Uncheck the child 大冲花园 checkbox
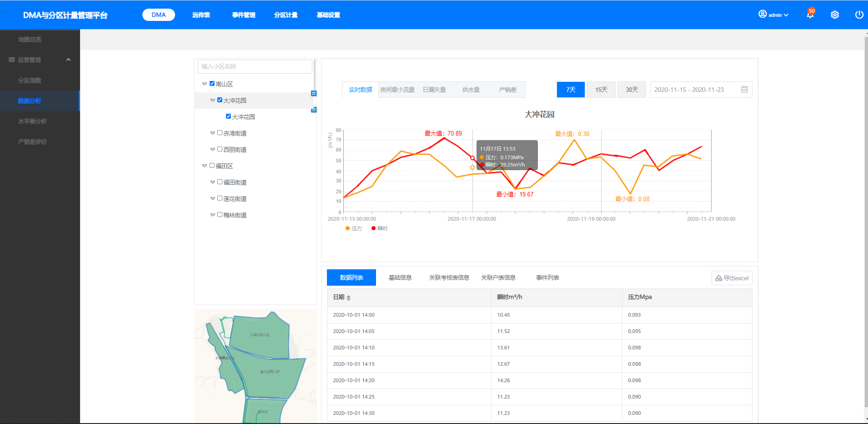 click(228, 116)
